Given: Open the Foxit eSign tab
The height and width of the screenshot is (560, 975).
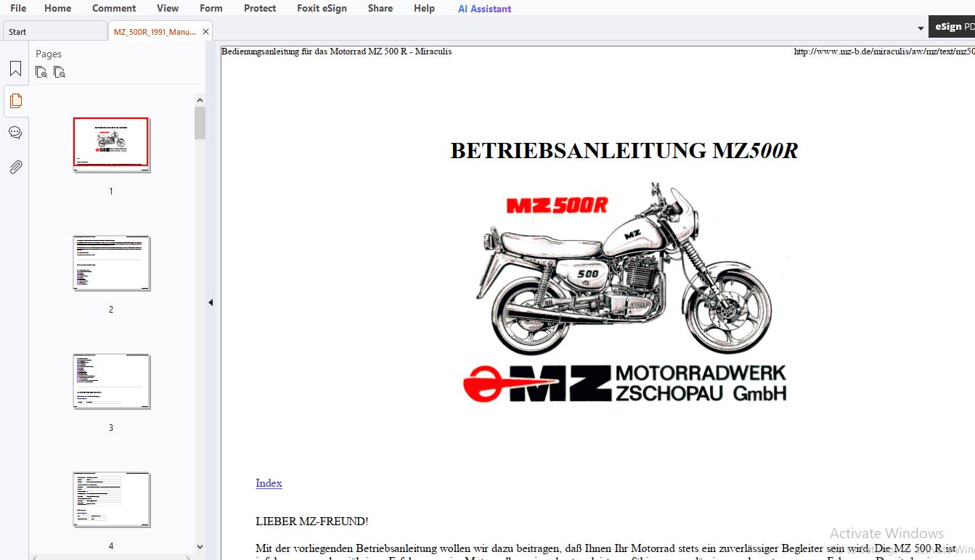Looking at the screenshot, I should coord(322,9).
